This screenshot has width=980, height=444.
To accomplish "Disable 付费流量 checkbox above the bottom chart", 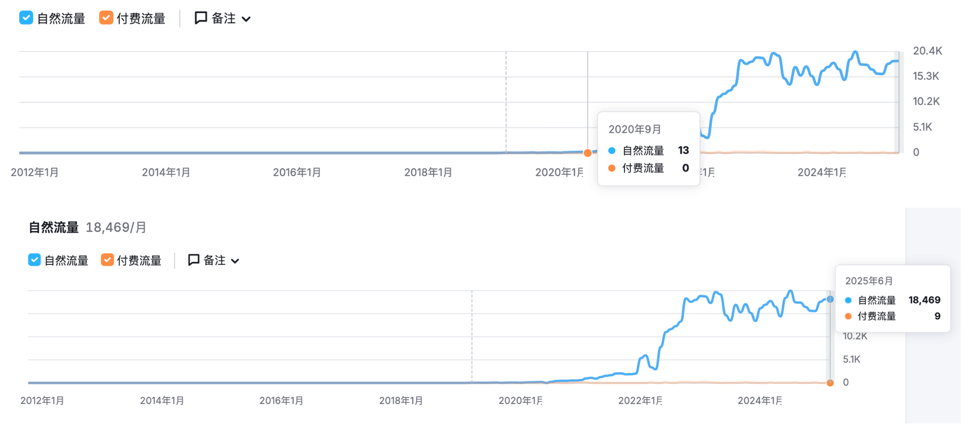I will (107, 260).
